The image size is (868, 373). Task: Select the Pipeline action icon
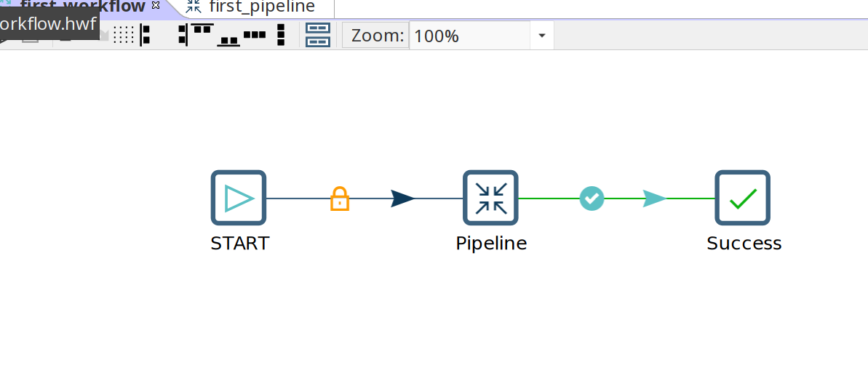click(490, 198)
